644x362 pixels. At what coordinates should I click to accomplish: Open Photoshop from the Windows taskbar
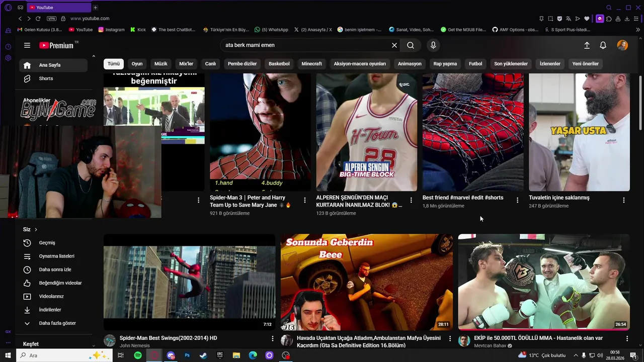point(187,355)
